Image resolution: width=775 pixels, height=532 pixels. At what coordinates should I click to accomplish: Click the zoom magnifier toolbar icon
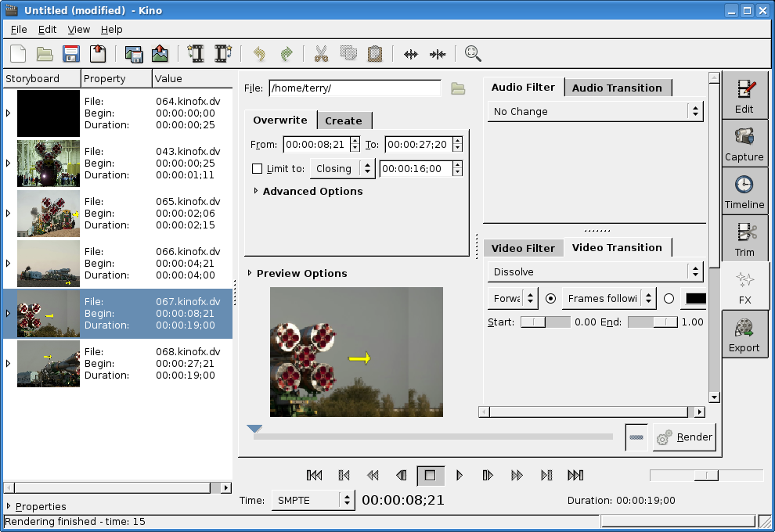click(x=473, y=54)
